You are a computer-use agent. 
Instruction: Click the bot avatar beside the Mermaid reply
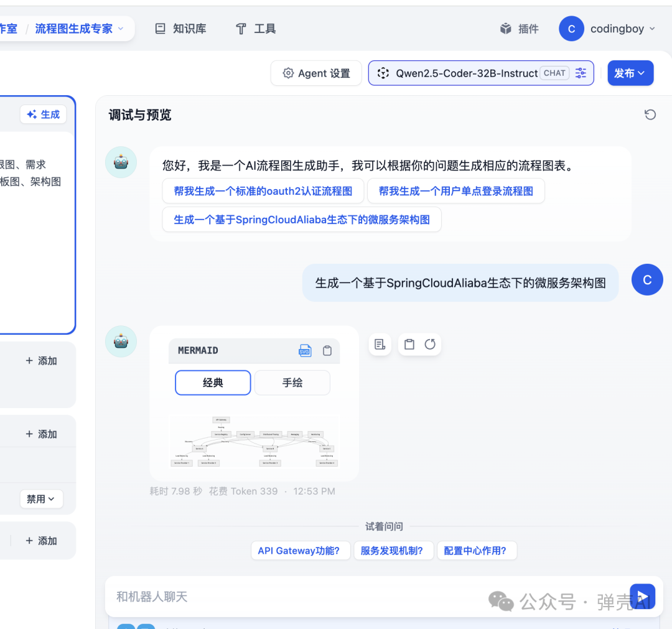(121, 342)
